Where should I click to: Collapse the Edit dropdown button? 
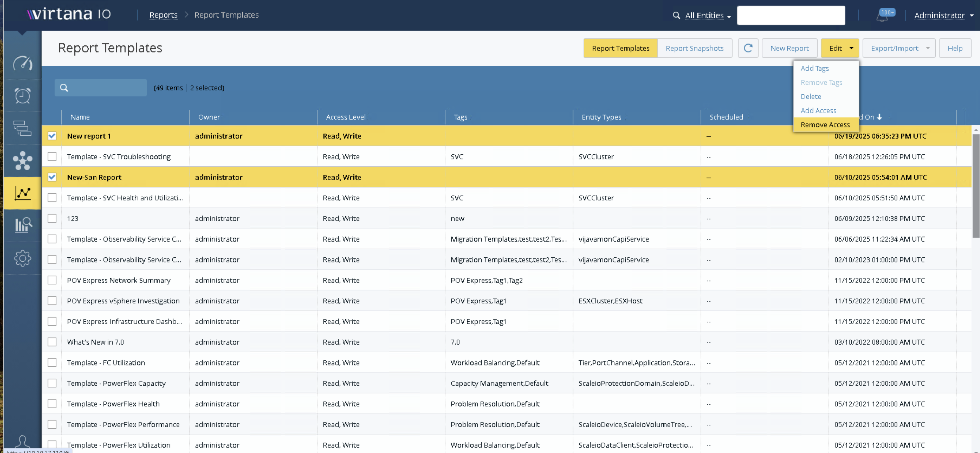tap(840, 48)
